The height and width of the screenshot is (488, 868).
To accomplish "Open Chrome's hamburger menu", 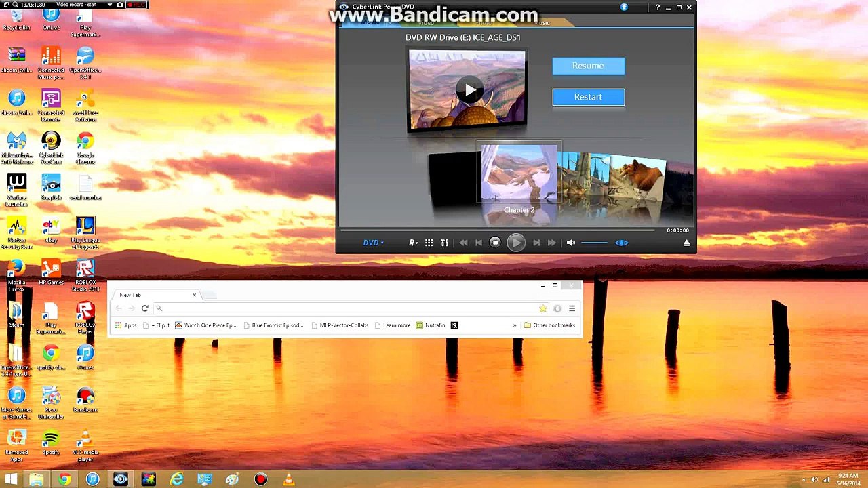I will click(572, 308).
